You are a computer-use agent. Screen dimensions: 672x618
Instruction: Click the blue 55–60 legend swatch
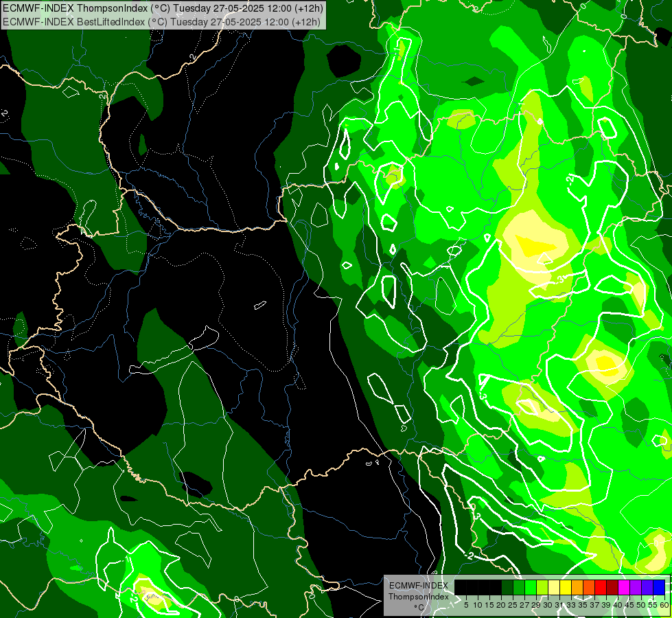[659, 587]
